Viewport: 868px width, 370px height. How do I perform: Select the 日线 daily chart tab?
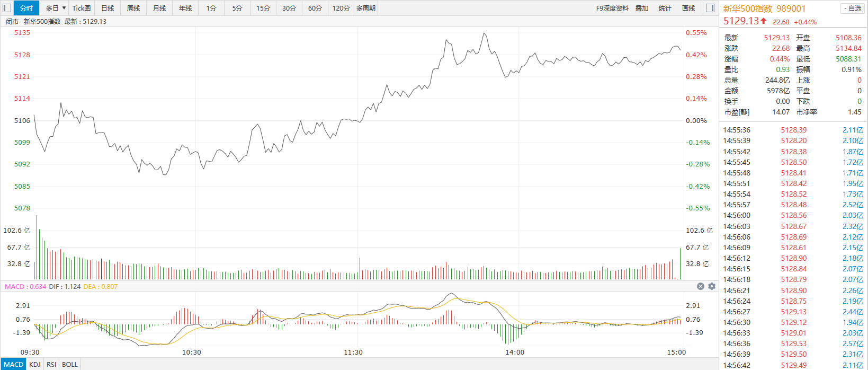pos(108,8)
